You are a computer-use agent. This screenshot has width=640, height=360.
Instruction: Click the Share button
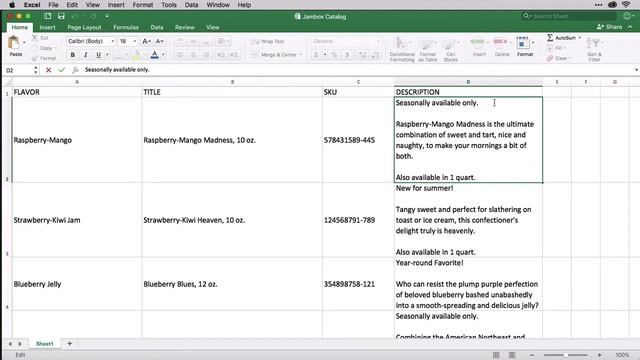pyautogui.click(x=609, y=27)
